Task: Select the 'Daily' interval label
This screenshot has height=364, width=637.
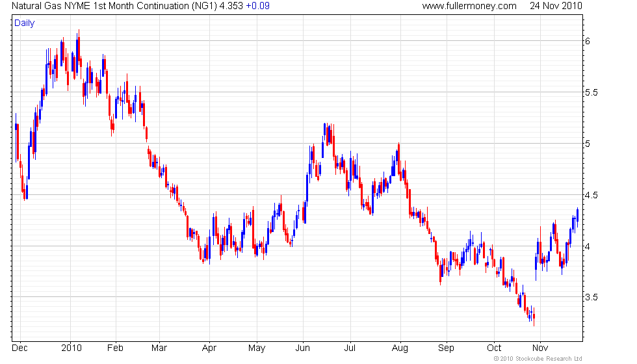Action: coord(25,23)
